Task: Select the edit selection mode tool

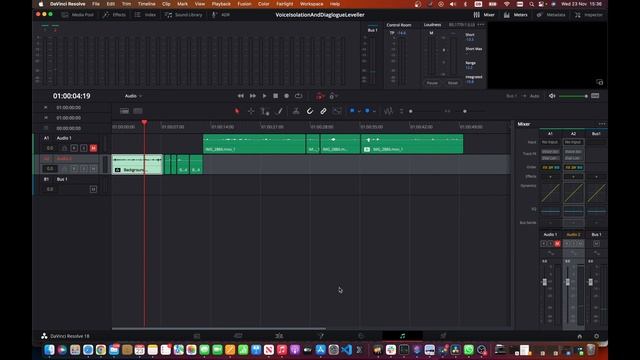Action: pos(265,111)
